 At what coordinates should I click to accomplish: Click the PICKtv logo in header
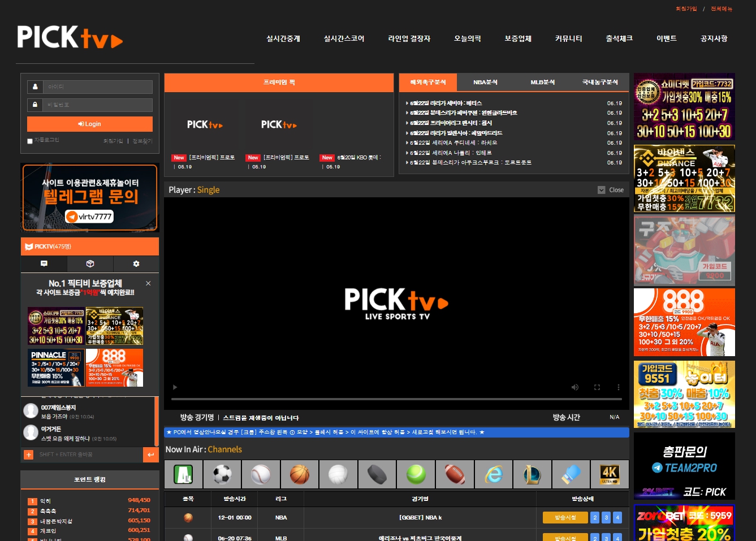coord(70,37)
